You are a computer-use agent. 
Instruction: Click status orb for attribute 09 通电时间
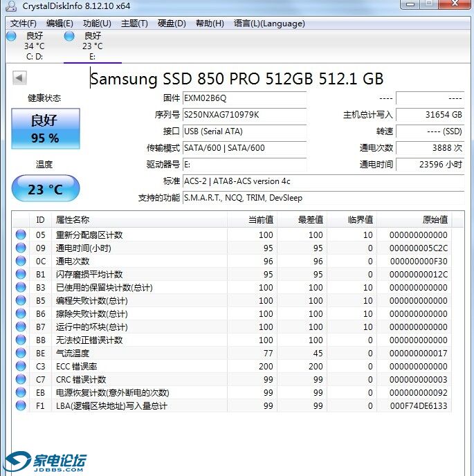pos(21,248)
